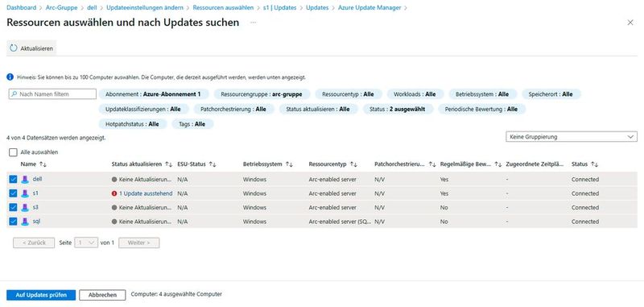Go to Ressourcen auswählen breadcrumb
The image size is (644, 307).
pyautogui.click(x=223, y=7)
